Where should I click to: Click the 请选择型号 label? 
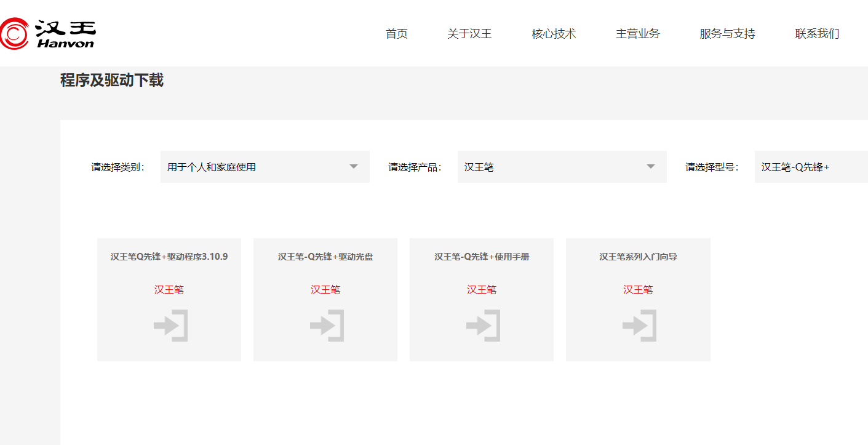tap(712, 167)
